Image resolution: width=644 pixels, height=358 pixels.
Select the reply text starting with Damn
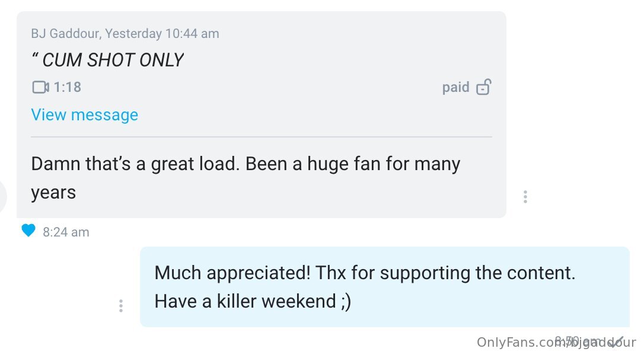pos(246,178)
